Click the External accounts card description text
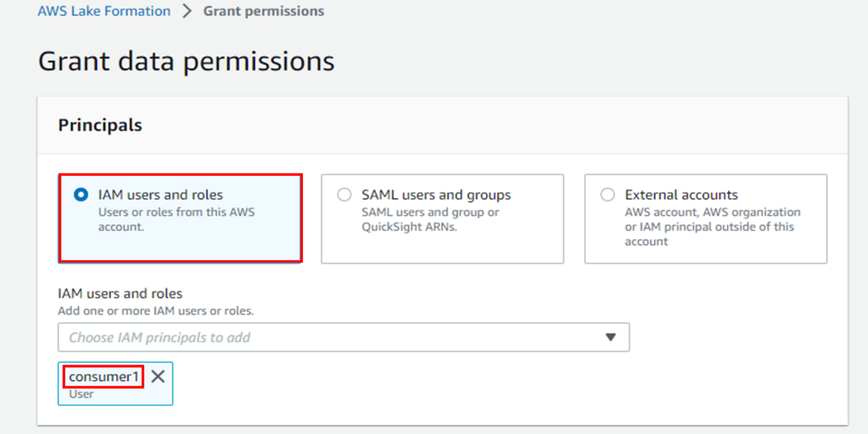868x434 pixels. click(x=712, y=226)
